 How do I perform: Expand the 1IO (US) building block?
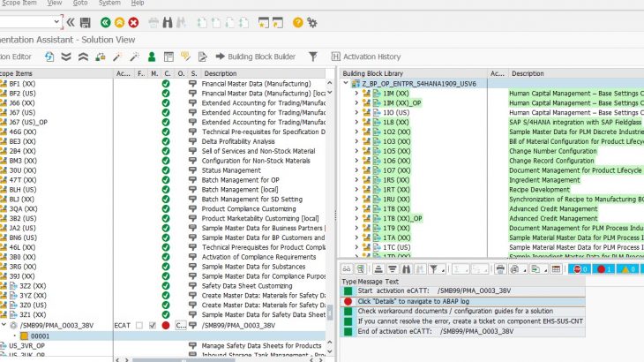coord(356,113)
